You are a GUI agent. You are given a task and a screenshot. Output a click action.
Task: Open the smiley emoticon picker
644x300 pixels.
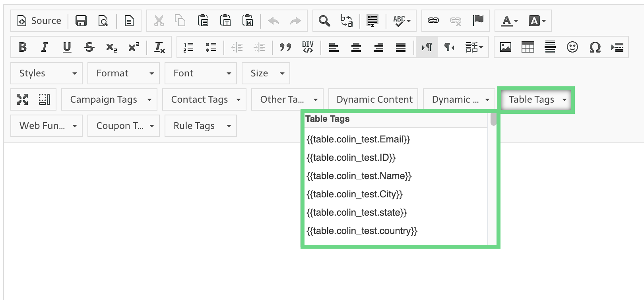point(572,47)
